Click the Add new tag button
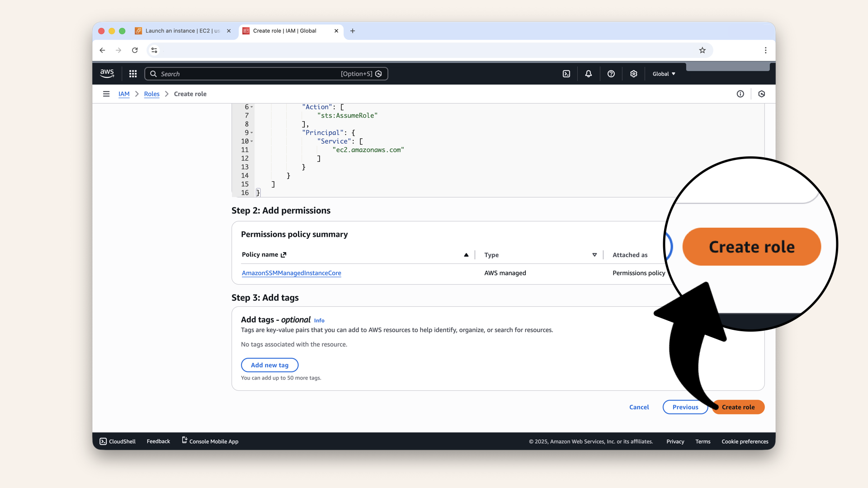Viewport: 868px width, 488px height. 269,365
